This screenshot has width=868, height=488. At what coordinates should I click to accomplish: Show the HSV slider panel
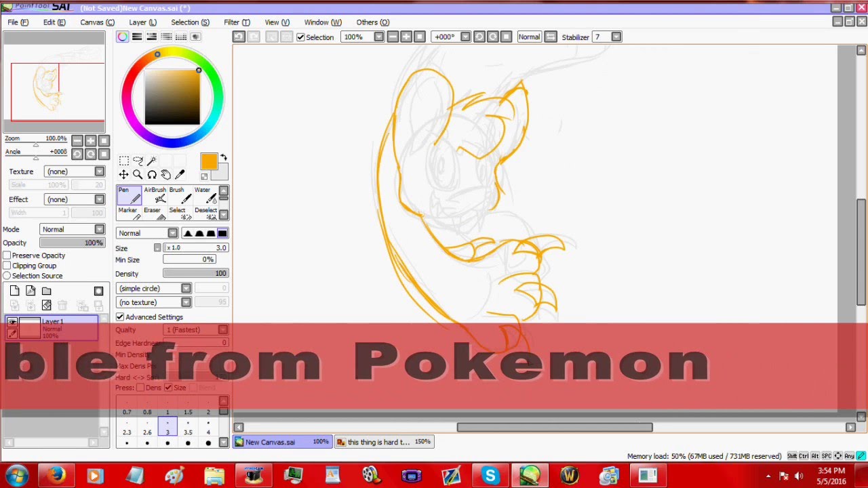pyautogui.click(x=152, y=37)
